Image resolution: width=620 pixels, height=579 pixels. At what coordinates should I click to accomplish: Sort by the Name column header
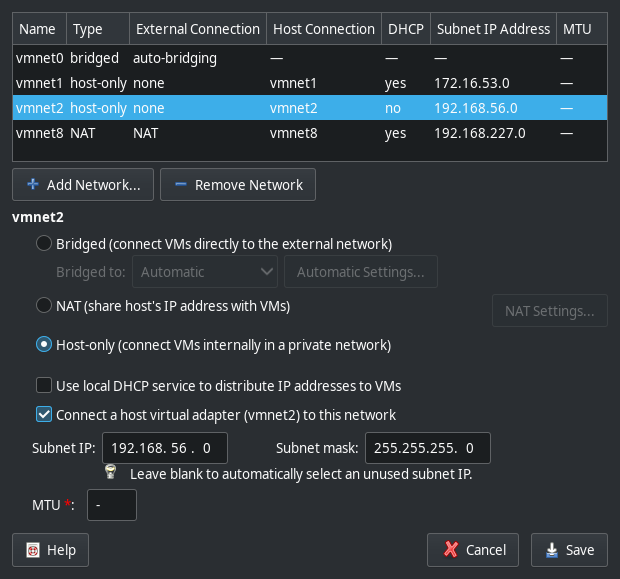coord(40,29)
